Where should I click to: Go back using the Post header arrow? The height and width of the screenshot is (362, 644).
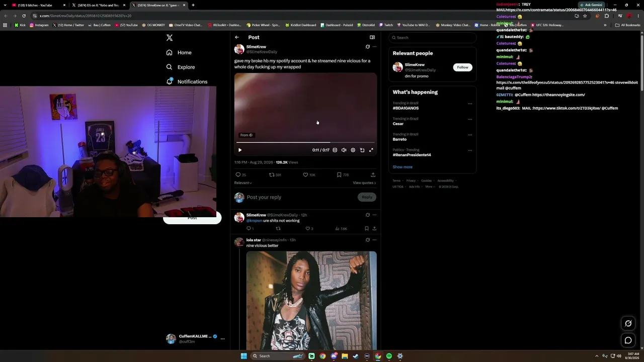point(237,37)
